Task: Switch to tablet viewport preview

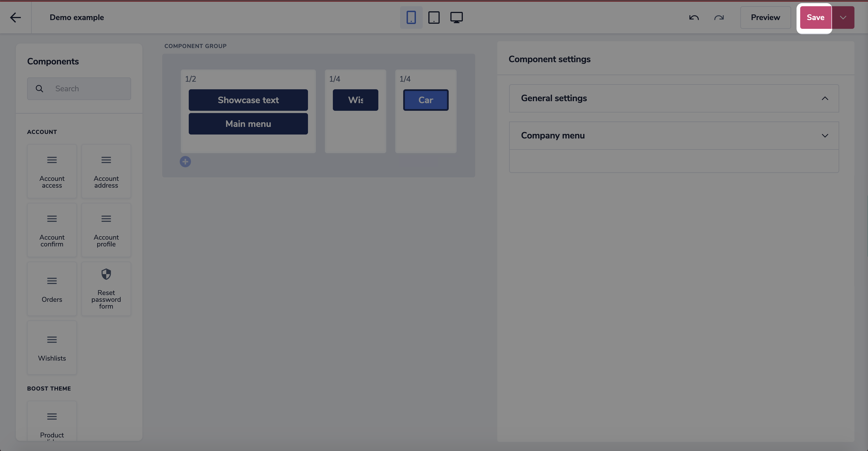Action: click(x=434, y=17)
